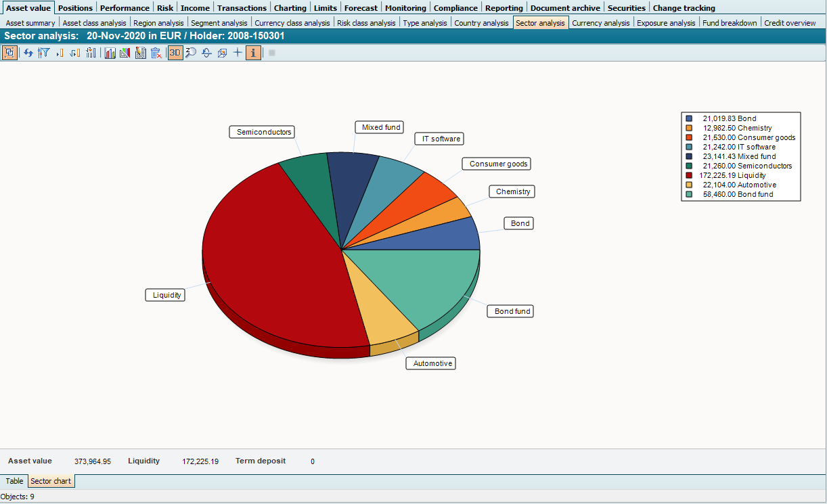The image size is (827, 504).
Task: Switch to Currency analysis subtab
Action: pos(600,23)
